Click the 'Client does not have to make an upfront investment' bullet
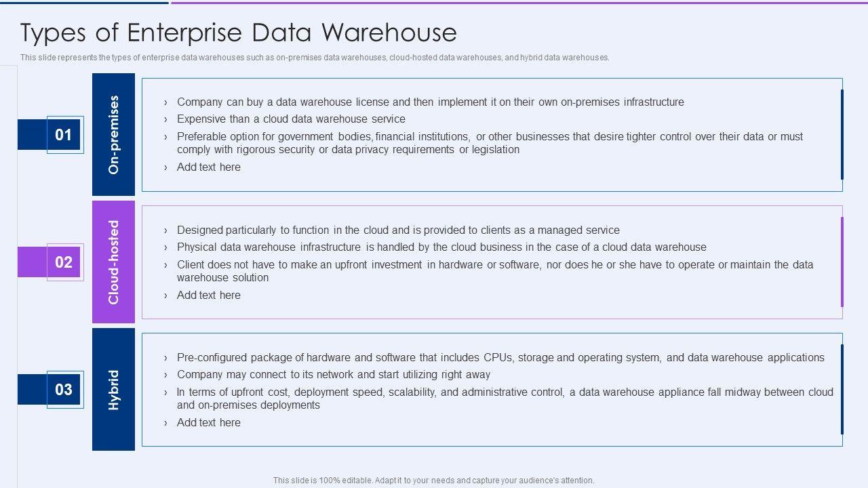Viewport: 868px width, 488px height. coord(494,271)
